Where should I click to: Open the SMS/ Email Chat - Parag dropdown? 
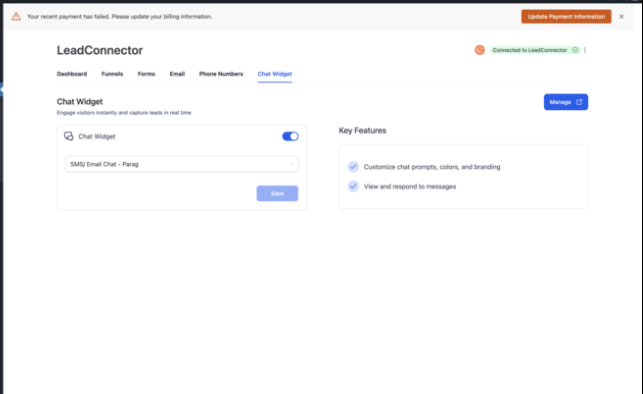[x=182, y=164]
